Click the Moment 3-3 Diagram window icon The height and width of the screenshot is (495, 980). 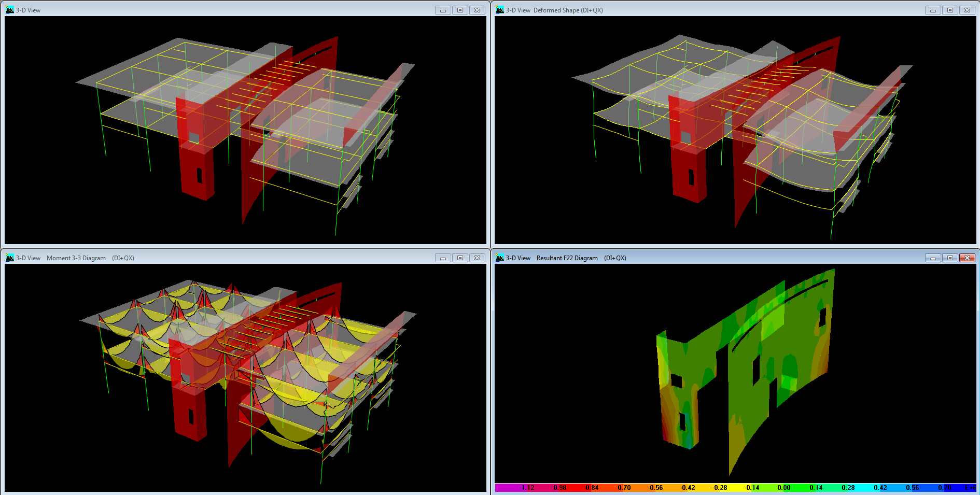[9, 258]
